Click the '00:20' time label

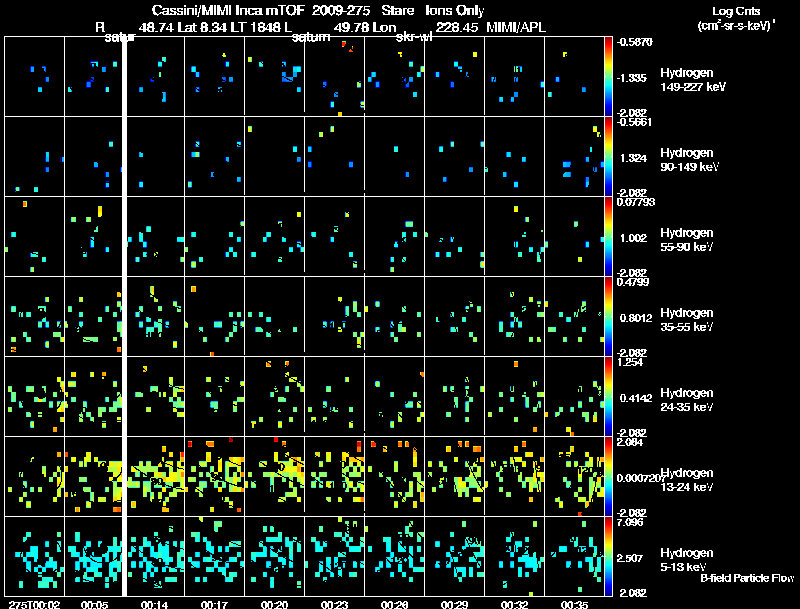point(274,604)
